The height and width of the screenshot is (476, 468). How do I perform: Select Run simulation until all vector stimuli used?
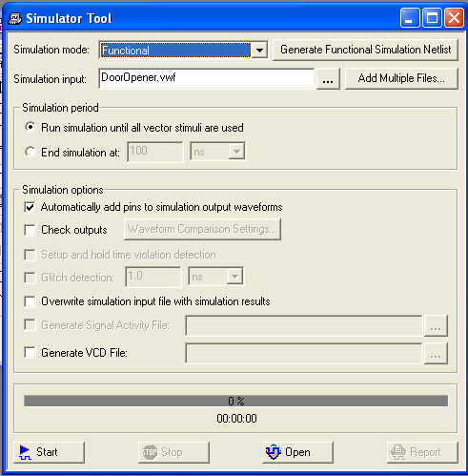pyautogui.click(x=31, y=128)
